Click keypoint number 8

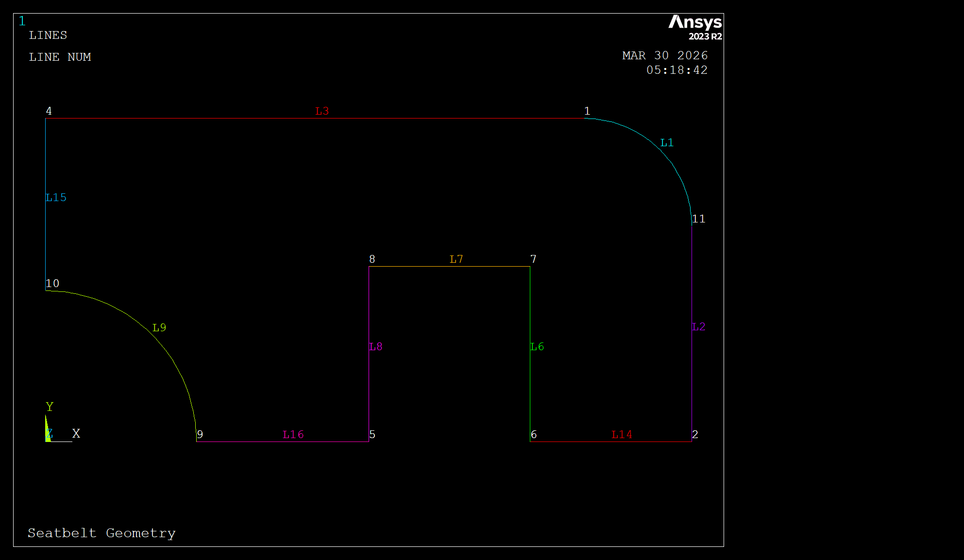point(372,259)
